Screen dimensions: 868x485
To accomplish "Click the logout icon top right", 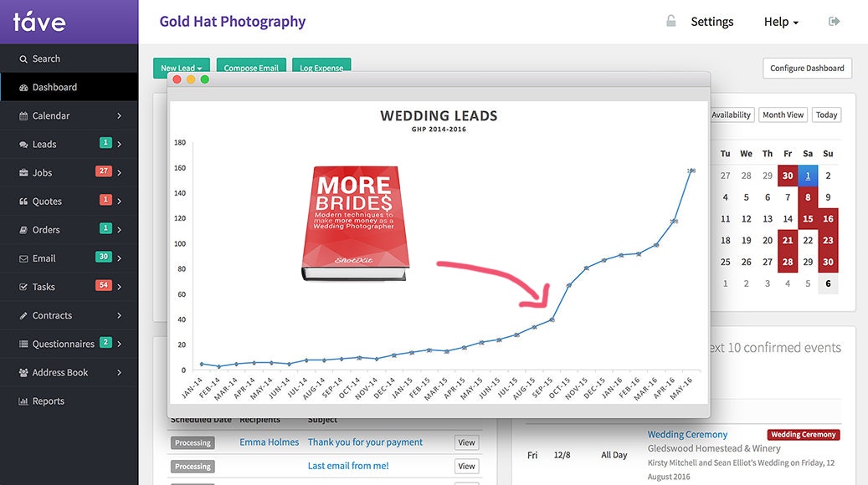I will [x=835, y=21].
